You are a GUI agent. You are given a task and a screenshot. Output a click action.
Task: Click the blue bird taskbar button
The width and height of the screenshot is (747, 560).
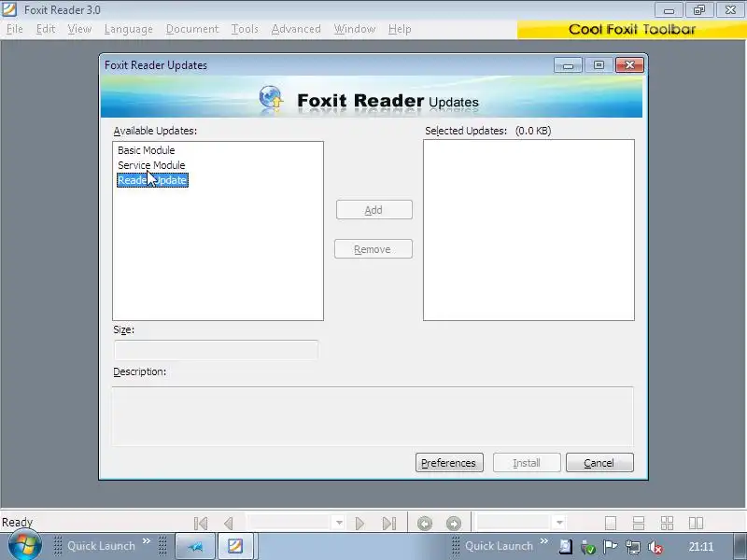click(195, 546)
